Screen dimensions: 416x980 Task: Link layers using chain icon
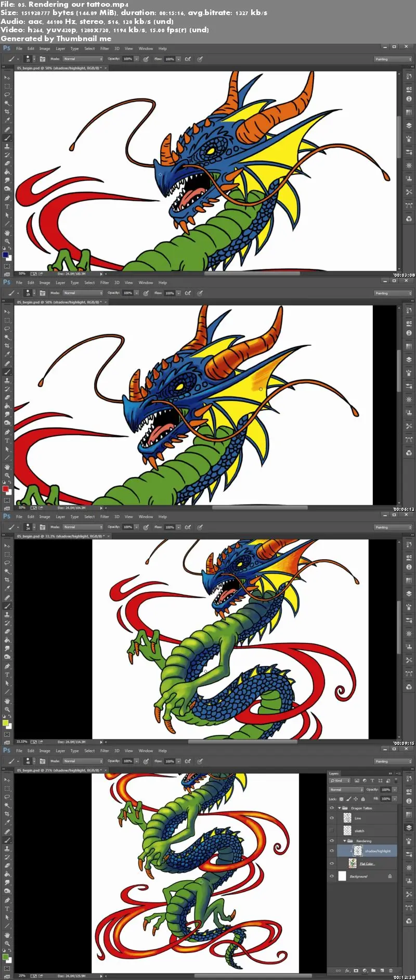pos(339,971)
